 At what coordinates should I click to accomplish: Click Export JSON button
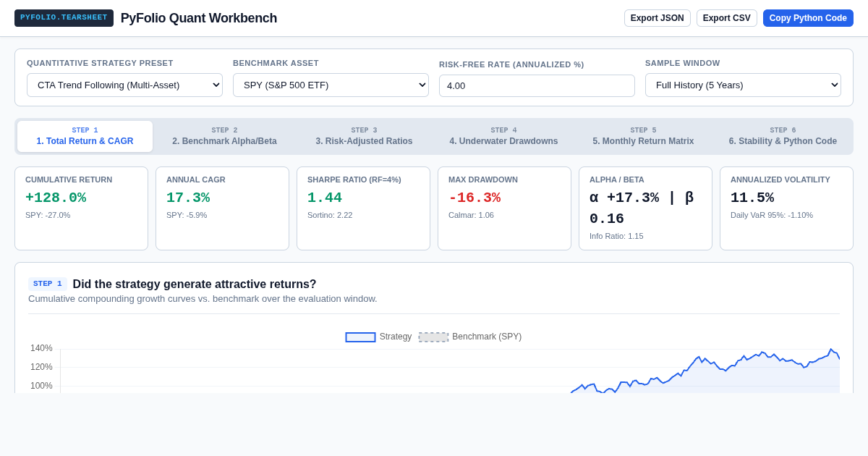tap(658, 18)
